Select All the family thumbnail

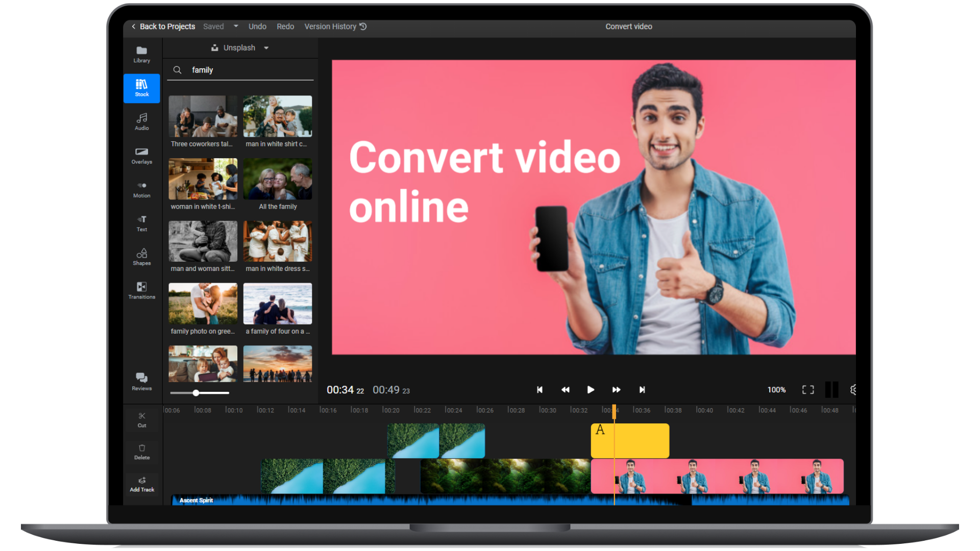coord(278,179)
